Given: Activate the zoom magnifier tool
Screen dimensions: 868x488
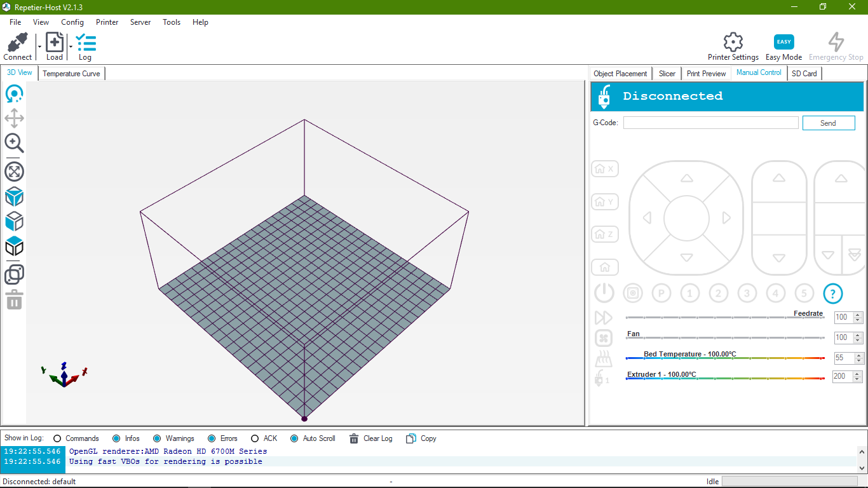Looking at the screenshot, I should [x=14, y=144].
